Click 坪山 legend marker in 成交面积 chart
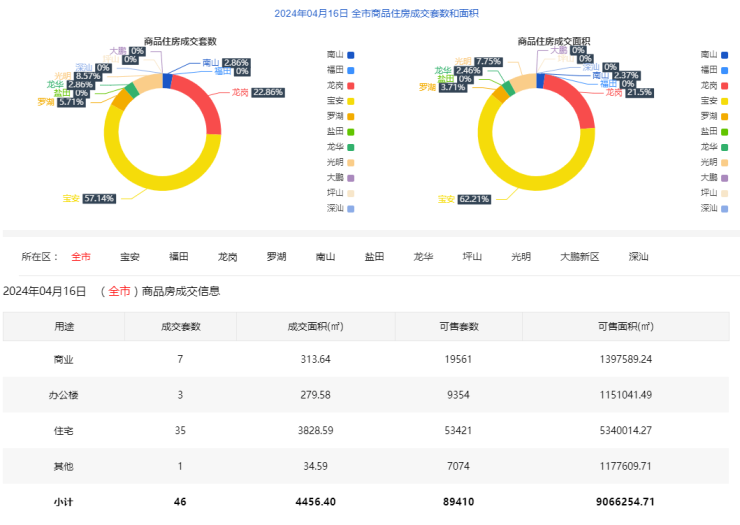This screenshot has width=740, height=525. pyautogui.click(x=725, y=193)
